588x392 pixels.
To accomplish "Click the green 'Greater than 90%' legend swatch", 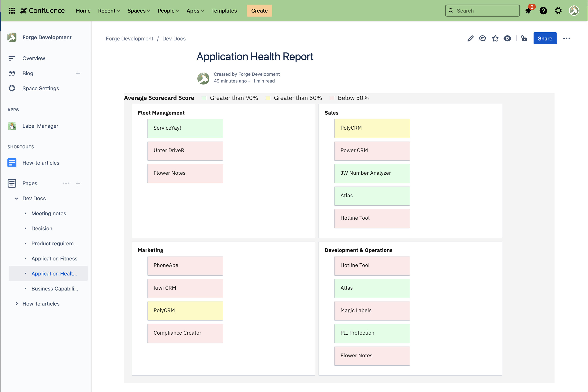I will pos(204,98).
